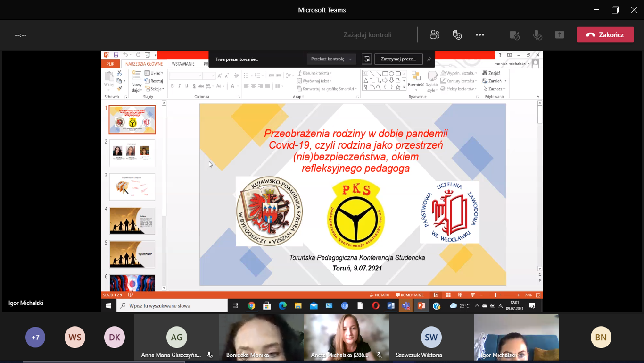Switch to the NARZĘDZIA GŁÓWNE ribbon tab
Image resolution: width=644 pixels, height=363 pixels.
point(144,64)
